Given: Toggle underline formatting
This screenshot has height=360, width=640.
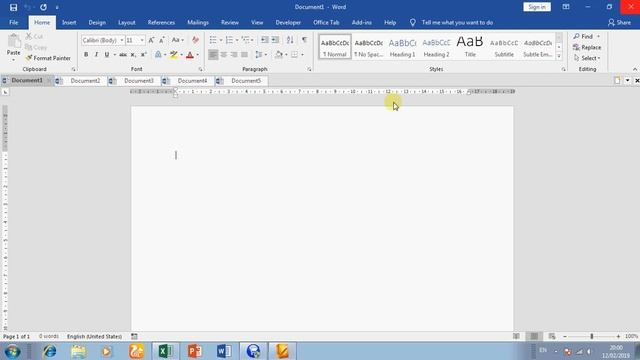Looking at the screenshot, I should click(107, 55).
